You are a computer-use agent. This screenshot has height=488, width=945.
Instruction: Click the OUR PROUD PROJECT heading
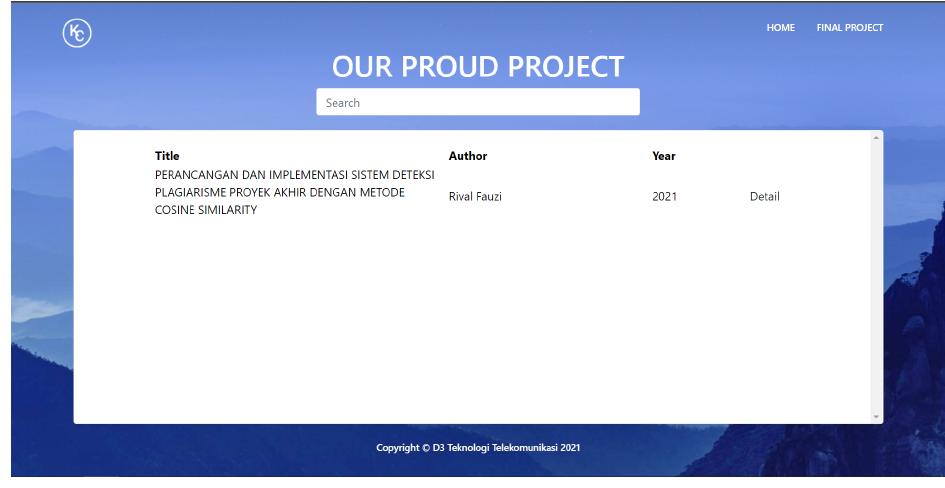478,66
